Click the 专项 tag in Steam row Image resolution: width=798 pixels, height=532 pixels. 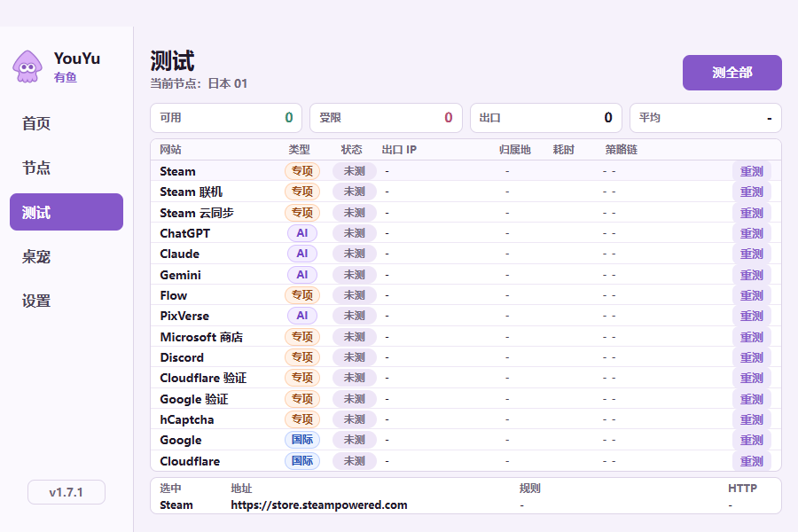pos(302,171)
